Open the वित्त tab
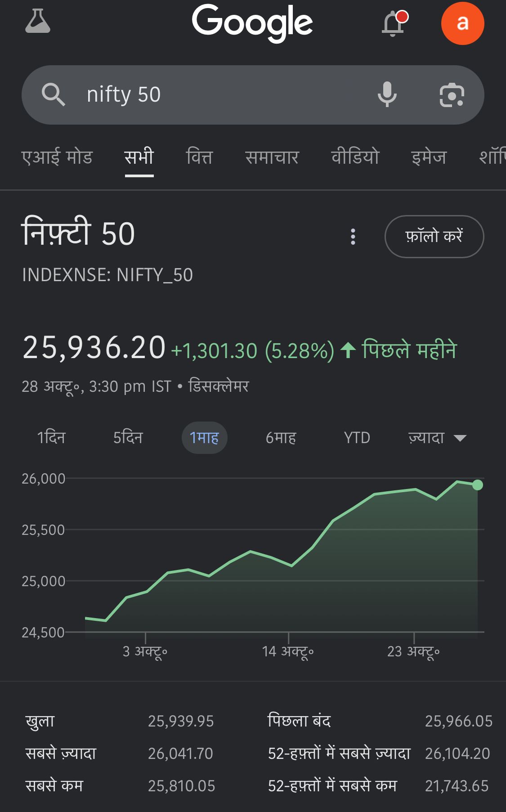This screenshot has height=812, width=506. [199, 157]
